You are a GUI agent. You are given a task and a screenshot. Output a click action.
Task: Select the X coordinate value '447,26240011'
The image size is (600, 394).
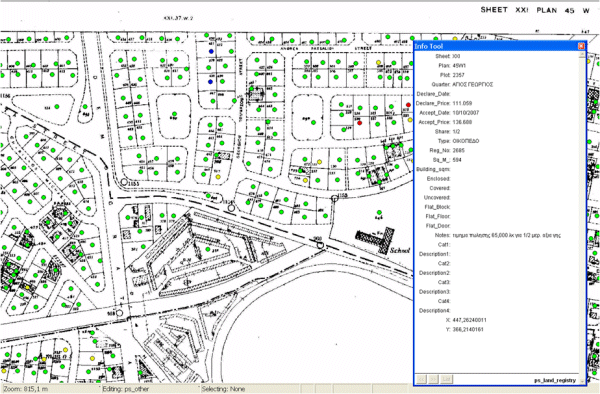point(470,320)
